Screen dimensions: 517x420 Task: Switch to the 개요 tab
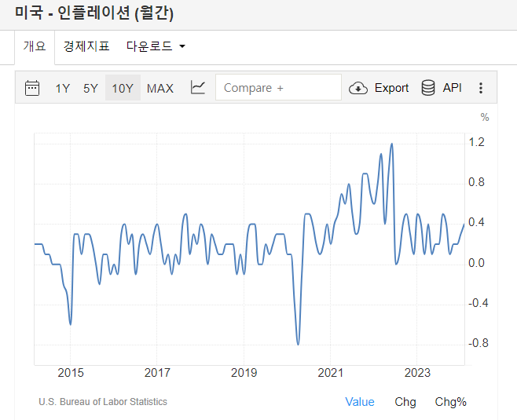35,46
